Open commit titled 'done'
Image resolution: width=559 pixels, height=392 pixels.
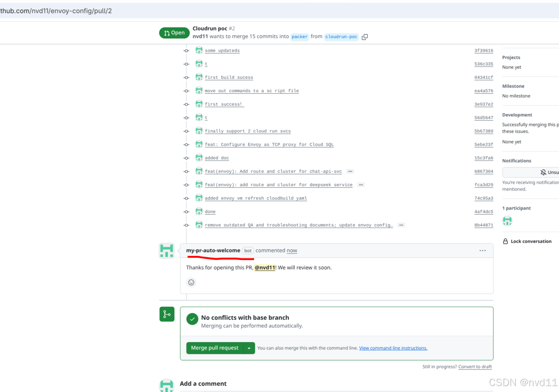(x=210, y=212)
